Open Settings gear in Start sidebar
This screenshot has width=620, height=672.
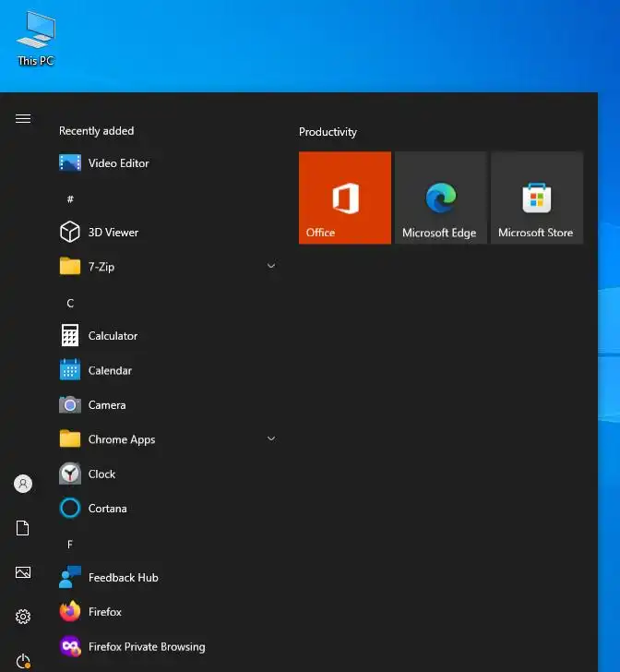pos(23,617)
